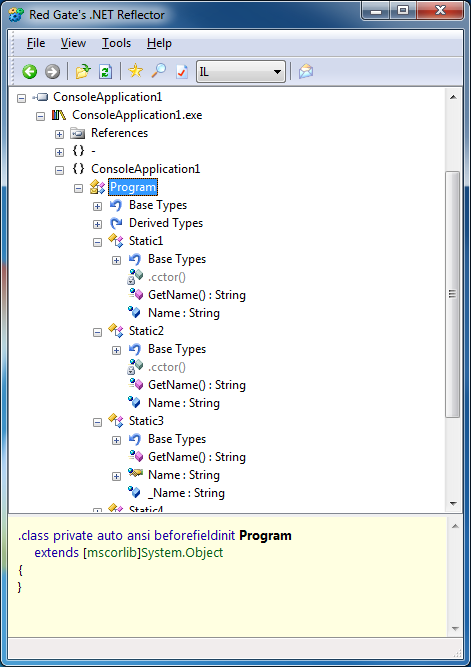
Task: Click the Name property icon under Static3
Action: [x=135, y=473]
